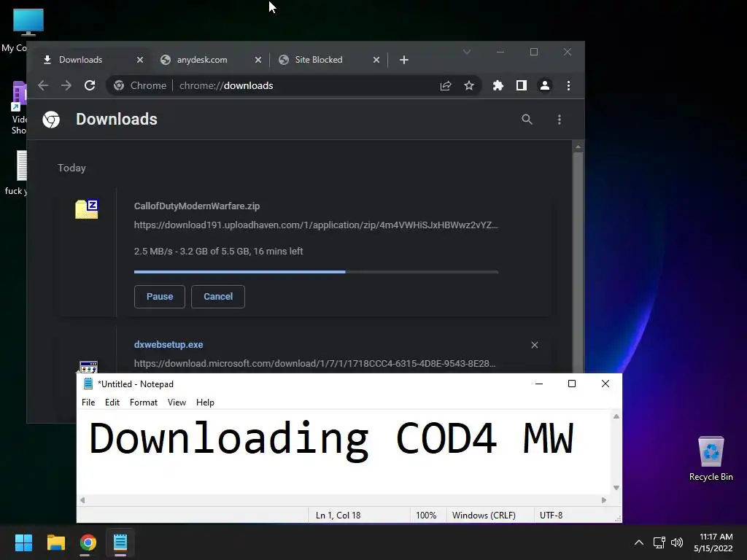Click Chrome's back navigation arrow
The image size is (747, 560).
43,85
